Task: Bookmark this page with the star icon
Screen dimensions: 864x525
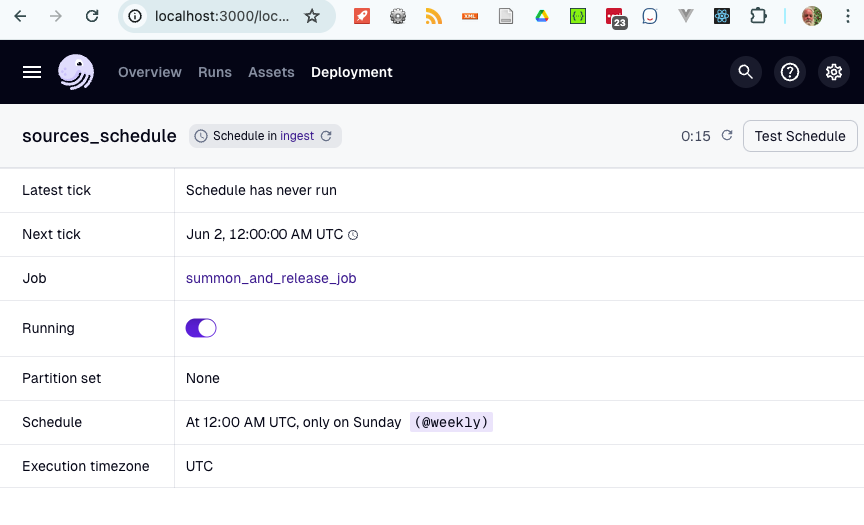Action: click(x=312, y=16)
